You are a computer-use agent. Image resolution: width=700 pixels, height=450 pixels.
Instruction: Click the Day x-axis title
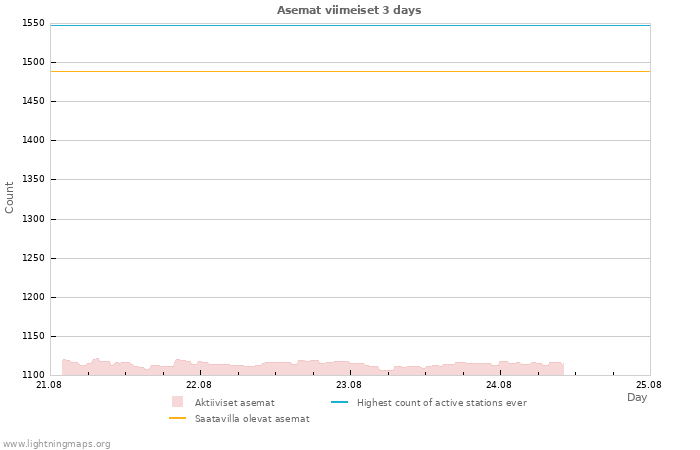tap(637, 397)
